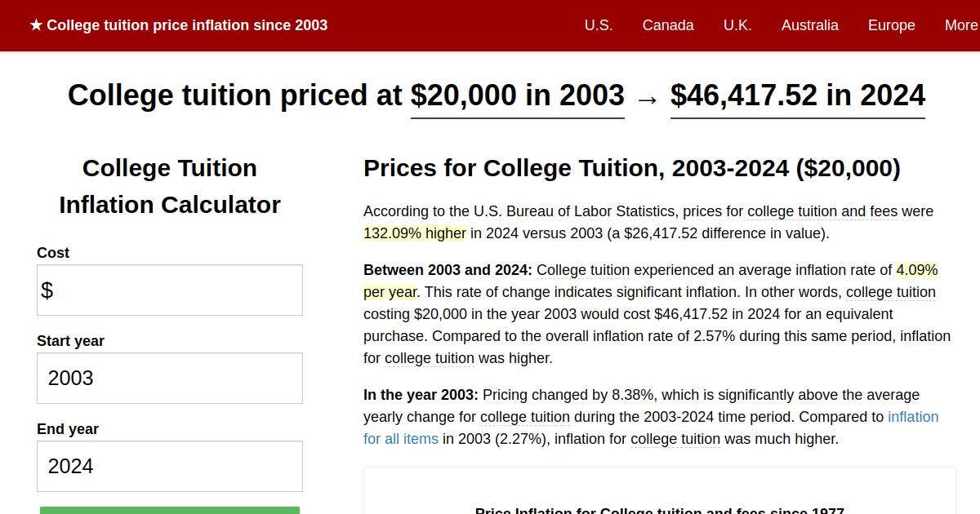Select the U.S. navigation item
Image resolution: width=980 pixels, height=514 pixels.
[599, 25]
